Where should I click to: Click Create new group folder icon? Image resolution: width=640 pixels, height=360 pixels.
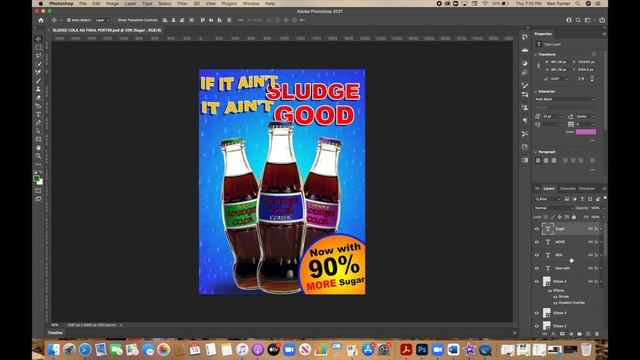(x=579, y=334)
